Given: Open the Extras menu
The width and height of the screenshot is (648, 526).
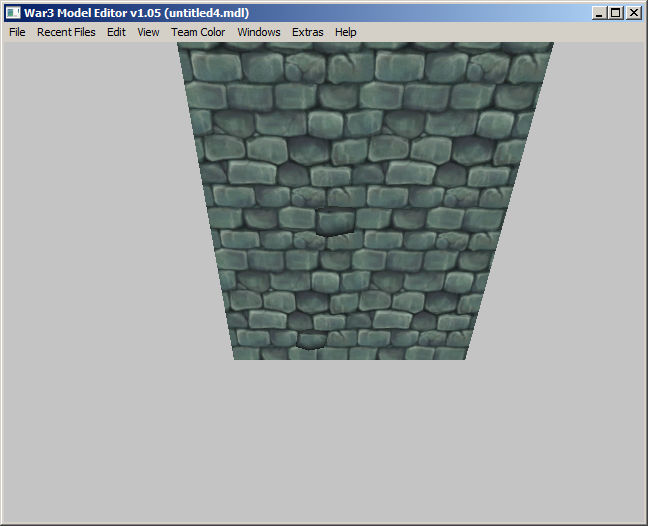Looking at the screenshot, I should click(x=307, y=32).
